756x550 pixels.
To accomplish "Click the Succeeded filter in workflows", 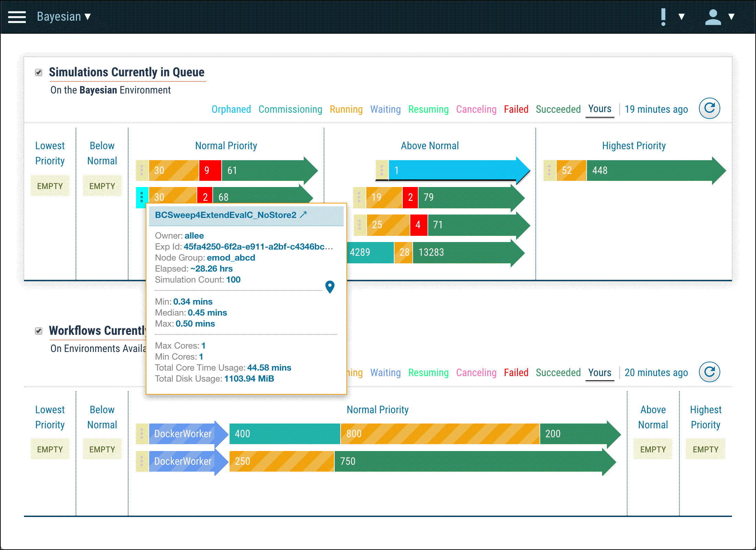I will 558,373.
